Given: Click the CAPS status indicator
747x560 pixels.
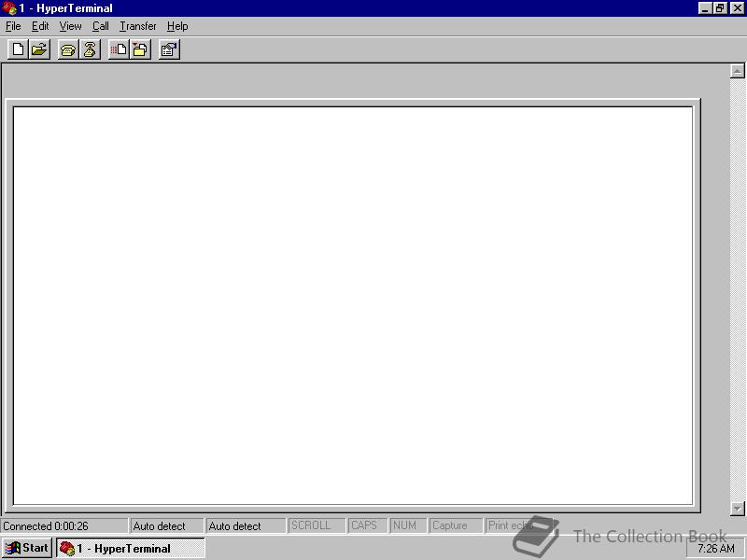Looking at the screenshot, I should [x=367, y=525].
